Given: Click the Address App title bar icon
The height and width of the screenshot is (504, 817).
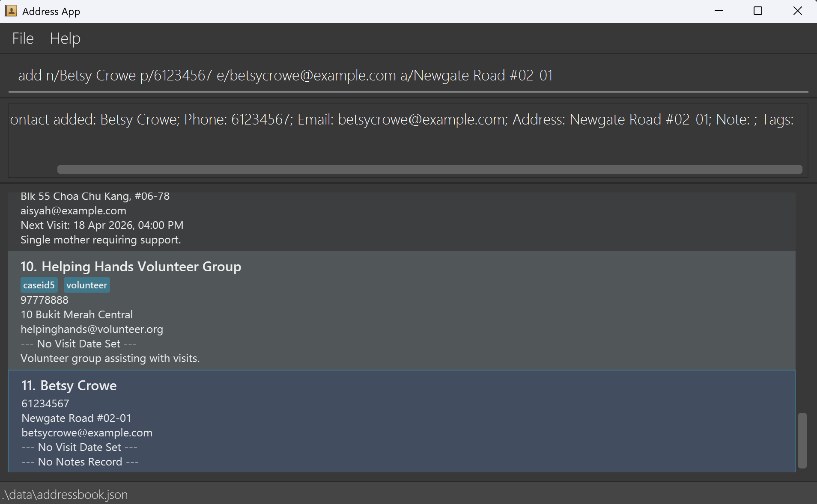Looking at the screenshot, I should point(11,11).
